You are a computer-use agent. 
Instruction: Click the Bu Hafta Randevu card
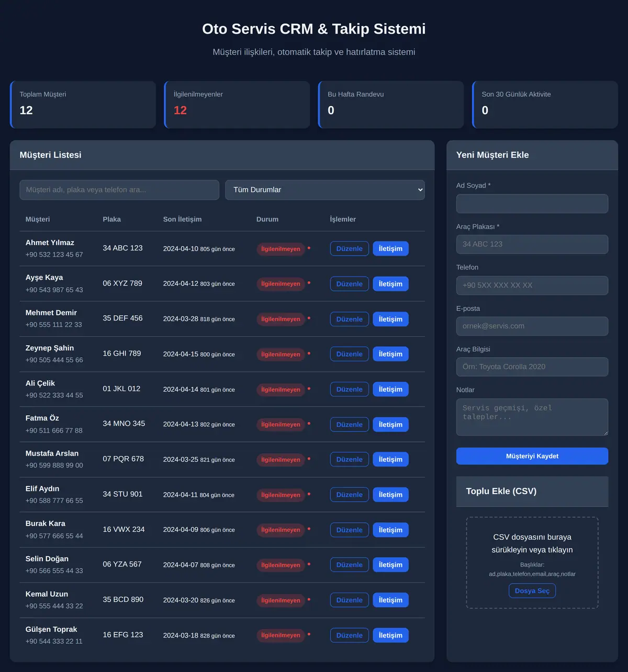[391, 105]
